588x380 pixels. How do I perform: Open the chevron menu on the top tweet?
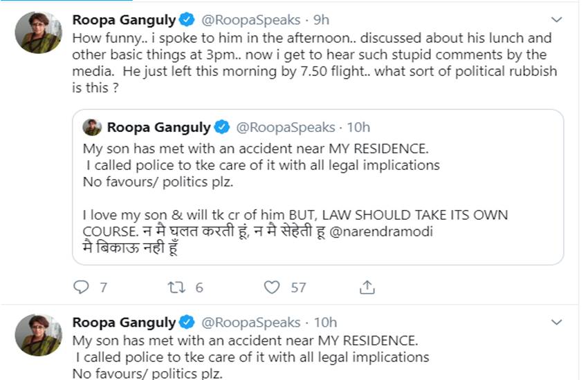coord(556,20)
